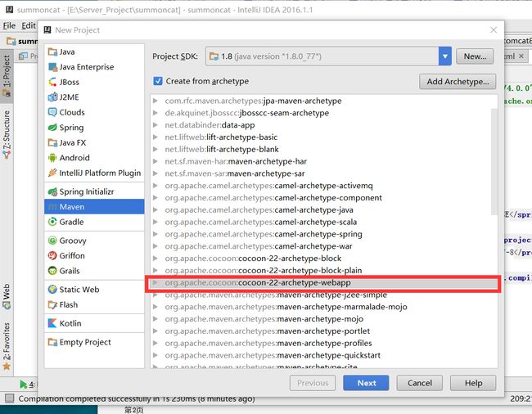Click the New... SDK button

[x=475, y=56]
